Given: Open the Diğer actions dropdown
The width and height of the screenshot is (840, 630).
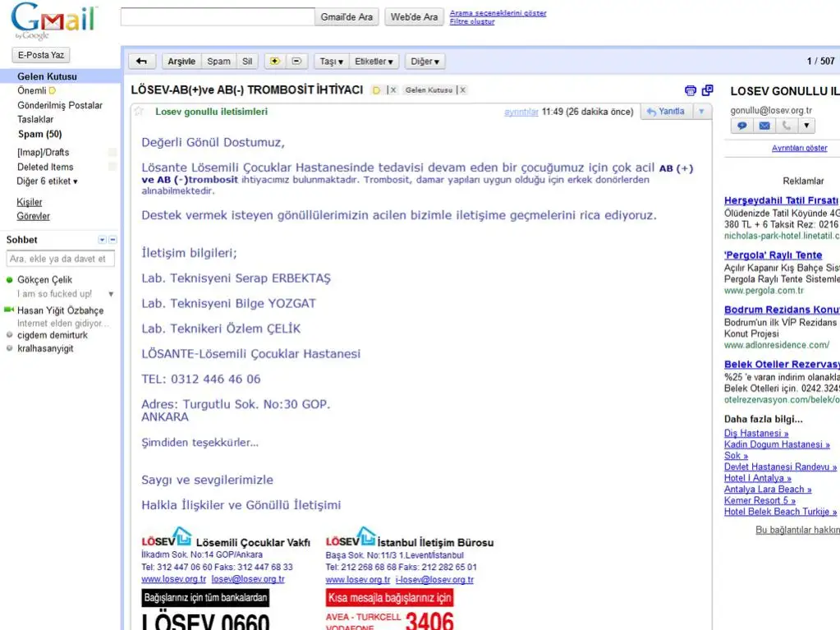Looking at the screenshot, I should coord(425,62).
